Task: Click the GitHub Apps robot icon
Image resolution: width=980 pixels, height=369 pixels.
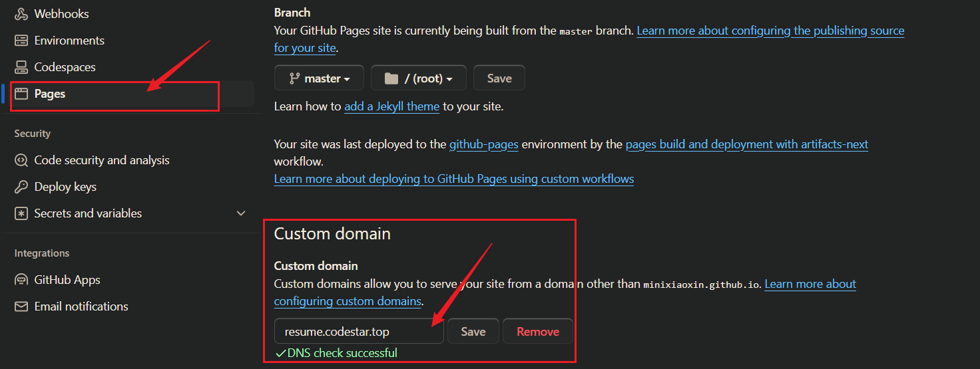Action: pos(21,280)
